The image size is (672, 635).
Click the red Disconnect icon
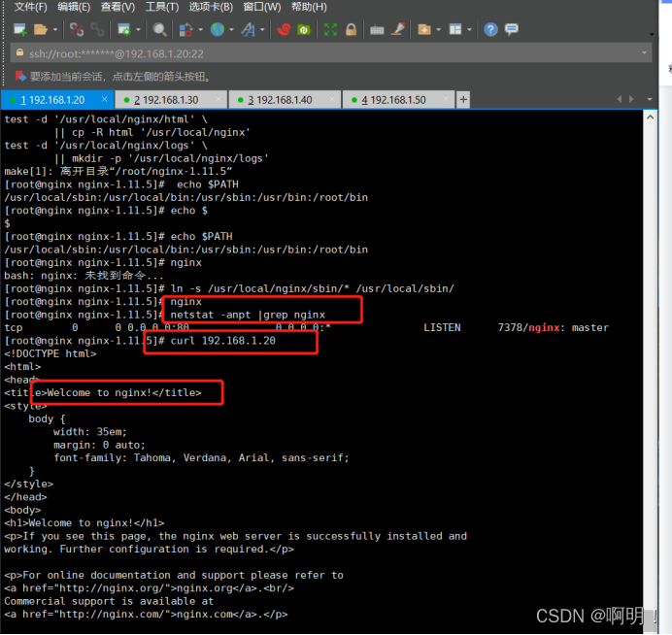(x=77, y=29)
